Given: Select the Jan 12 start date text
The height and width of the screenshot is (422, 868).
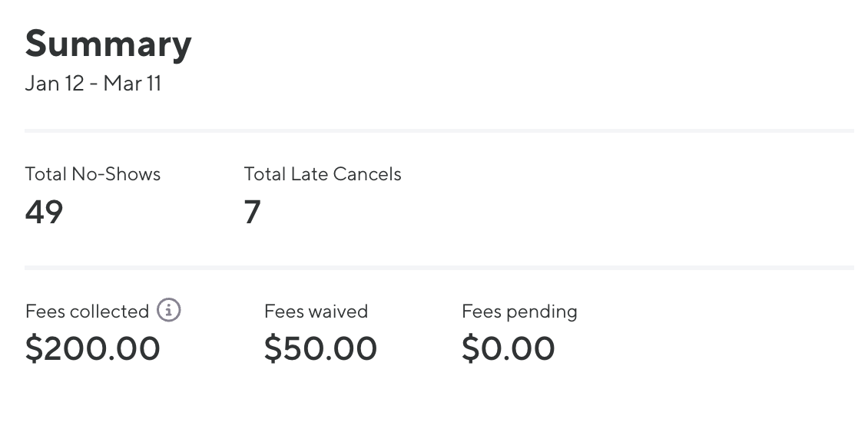Looking at the screenshot, I should pos(54,84).
